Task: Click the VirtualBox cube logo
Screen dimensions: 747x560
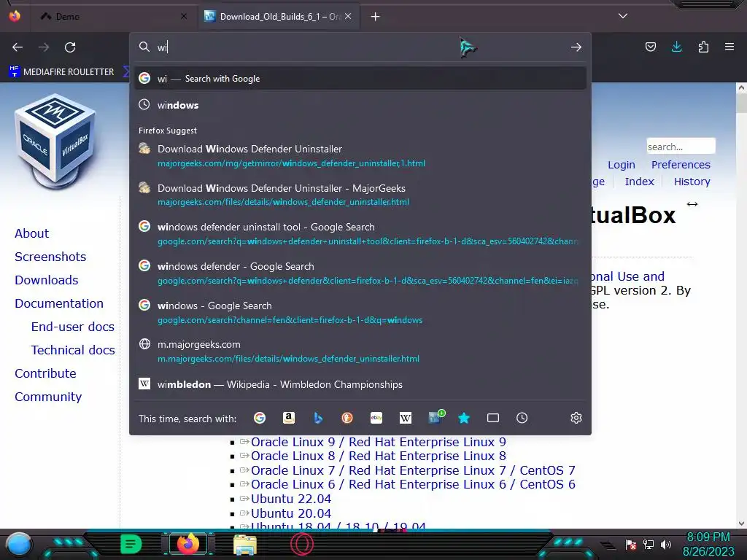Action: tap(55, 143)
